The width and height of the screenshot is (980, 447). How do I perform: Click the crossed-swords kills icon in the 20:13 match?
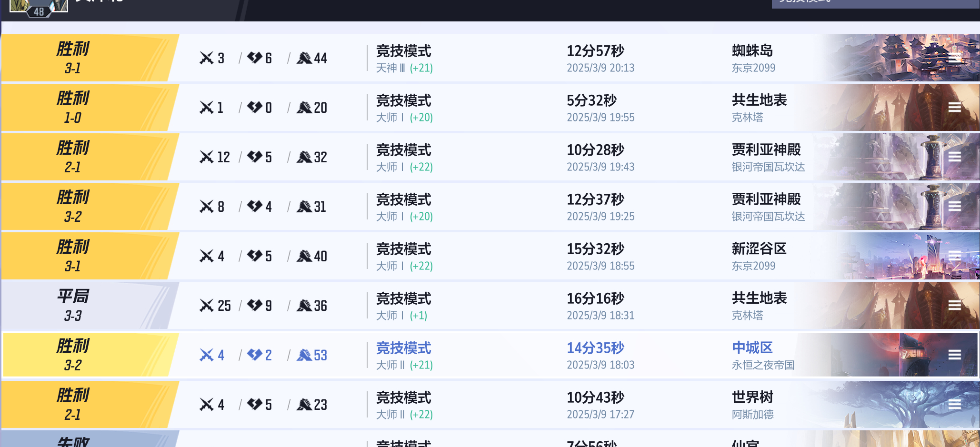(206, 58)
